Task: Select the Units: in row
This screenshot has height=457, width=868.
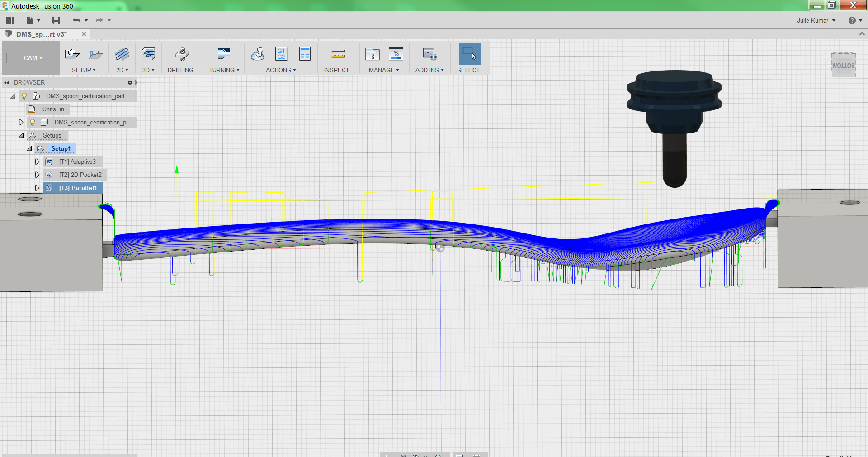Action: point(48,109)
